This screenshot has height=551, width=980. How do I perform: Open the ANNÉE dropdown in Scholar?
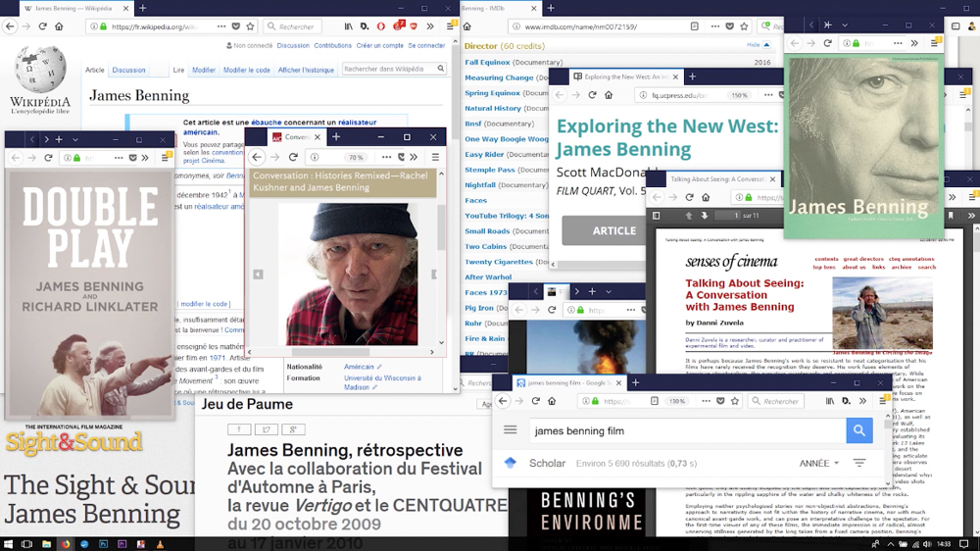pyautogui.click(x=818, y=463)
